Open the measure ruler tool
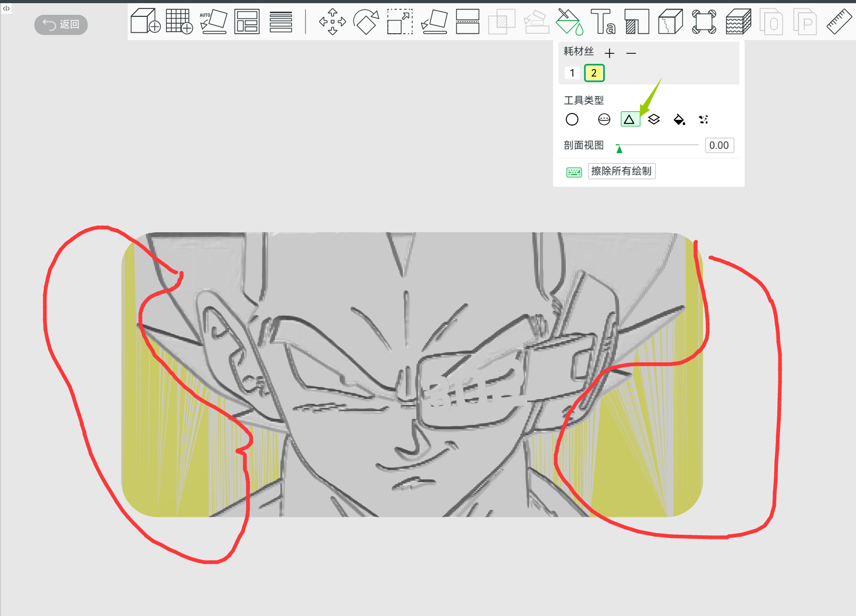The width and height of the screenshot is (856, 616). point(839,22)
